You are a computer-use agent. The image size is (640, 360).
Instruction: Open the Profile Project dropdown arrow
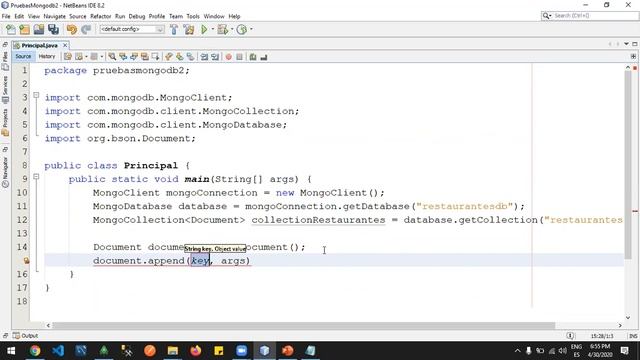251,29
